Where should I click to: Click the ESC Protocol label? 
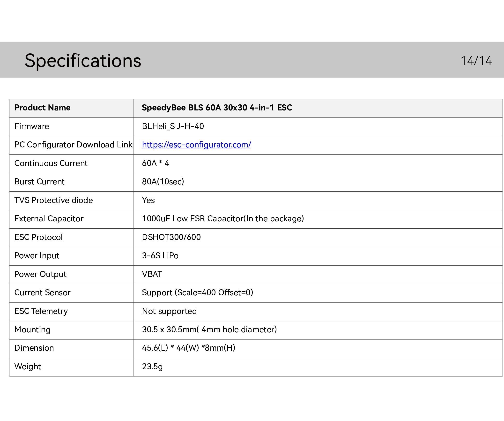point(38,237)
